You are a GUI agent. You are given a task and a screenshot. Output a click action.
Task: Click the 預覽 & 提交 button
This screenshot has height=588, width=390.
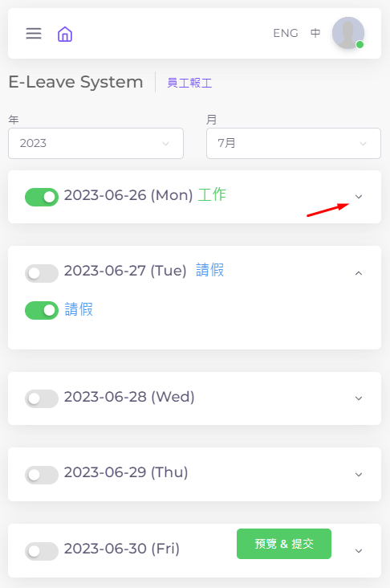(284, 544)
